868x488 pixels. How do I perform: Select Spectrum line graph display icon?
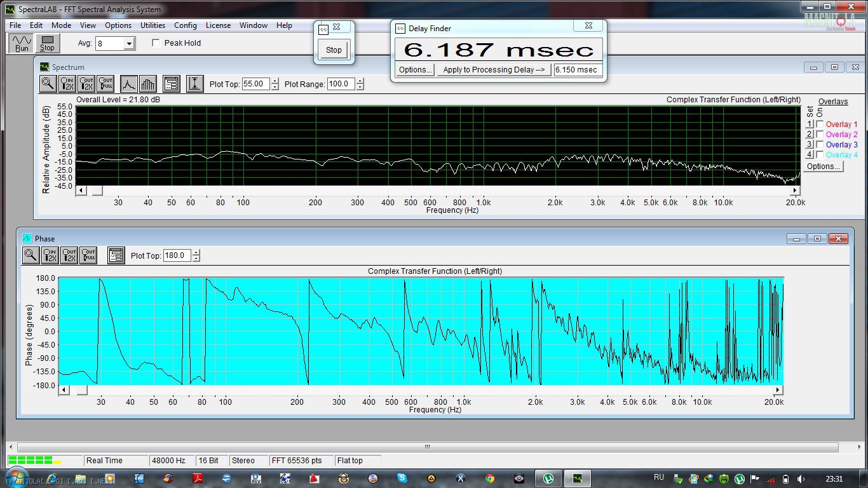[x=128, y=83]
